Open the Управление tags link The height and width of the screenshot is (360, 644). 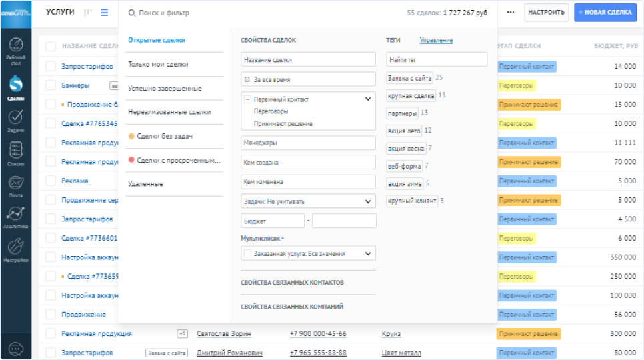pos(436,40)
